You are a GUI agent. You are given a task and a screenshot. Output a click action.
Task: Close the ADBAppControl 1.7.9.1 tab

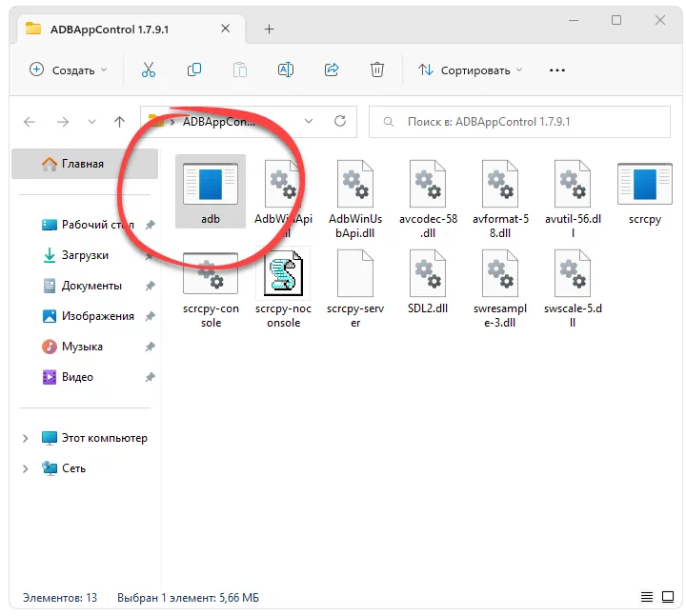pos(225,29)
